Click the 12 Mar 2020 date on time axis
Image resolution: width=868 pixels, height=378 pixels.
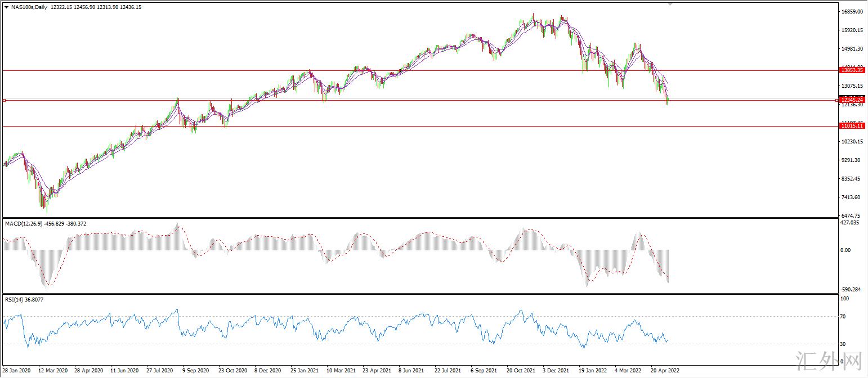pyautogui.click(x=53, y=371)
